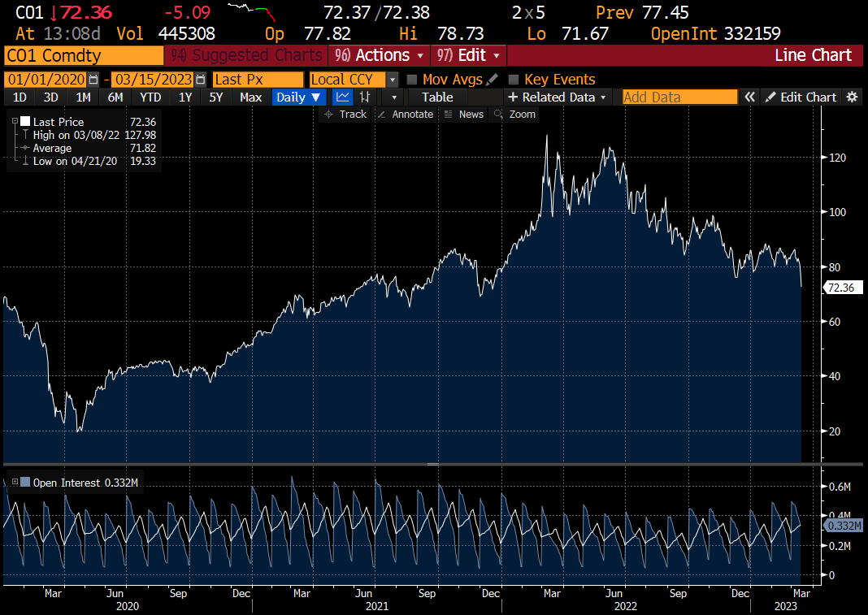Screen dimensions: 868x615
Task: Select the 3D range tab
Action: pyautogui.click(x=51, y=97)
